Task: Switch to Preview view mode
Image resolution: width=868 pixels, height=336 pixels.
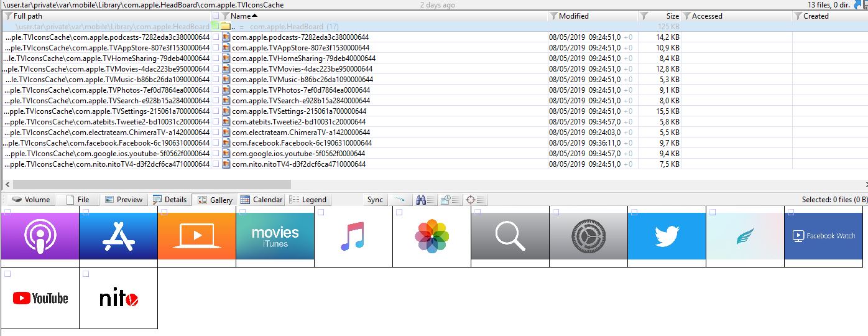Action: [x=124, y=200]
